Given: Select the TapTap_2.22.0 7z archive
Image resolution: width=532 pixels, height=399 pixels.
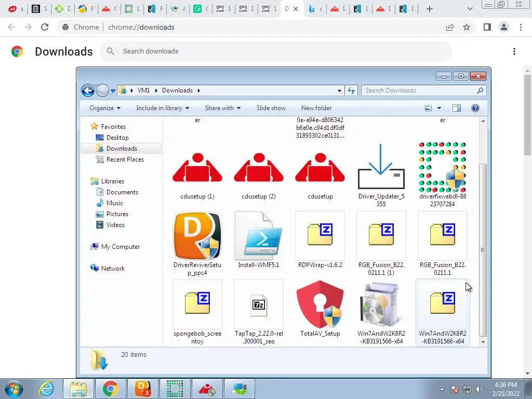Looking at the screenshot, I should click(259, 304).
